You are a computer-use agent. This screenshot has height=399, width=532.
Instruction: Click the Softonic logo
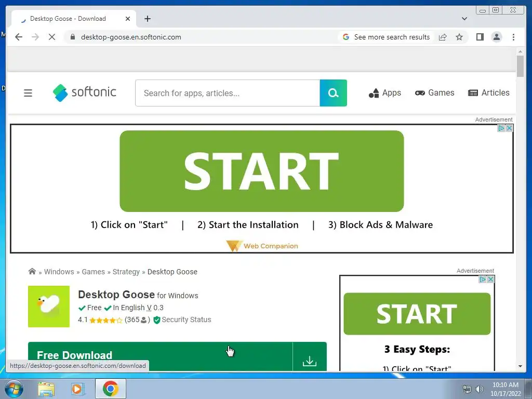[85, 92]
